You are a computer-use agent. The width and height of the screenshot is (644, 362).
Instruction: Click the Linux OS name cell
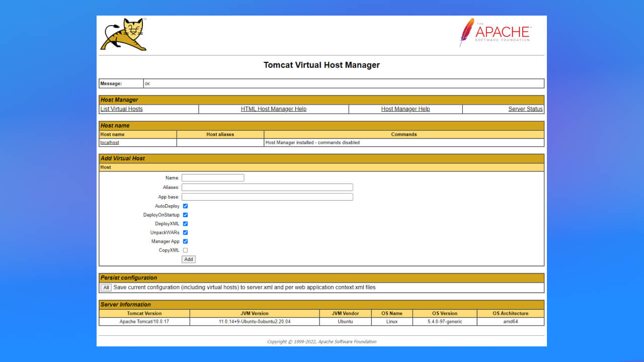pos(392,322)
